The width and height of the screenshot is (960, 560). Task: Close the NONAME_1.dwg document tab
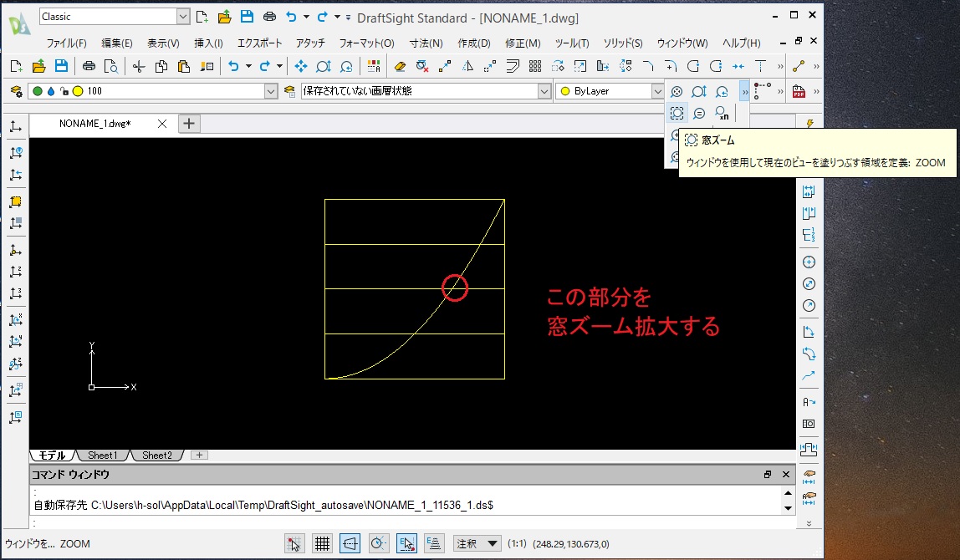point(162,124)
